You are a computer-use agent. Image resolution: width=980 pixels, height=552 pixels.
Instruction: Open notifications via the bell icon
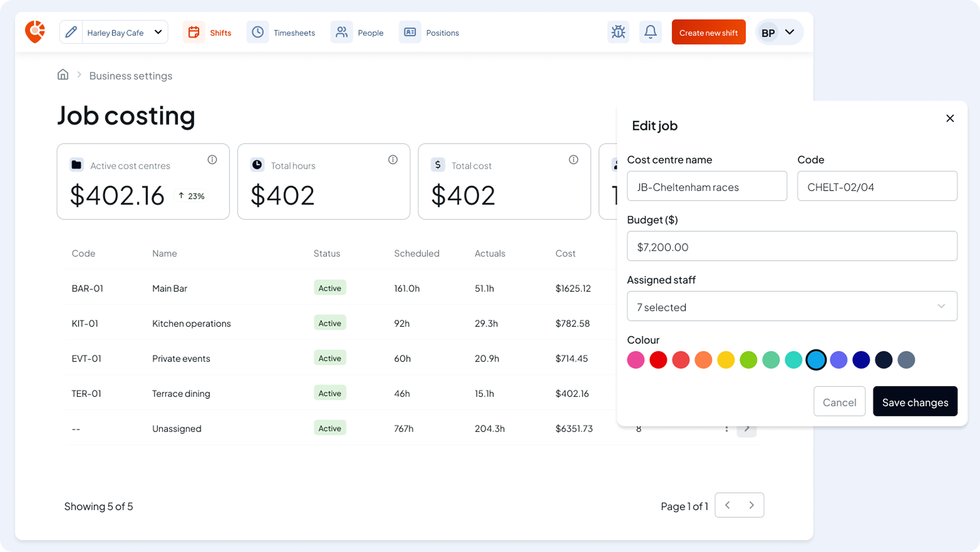click(x=650, y=32)
